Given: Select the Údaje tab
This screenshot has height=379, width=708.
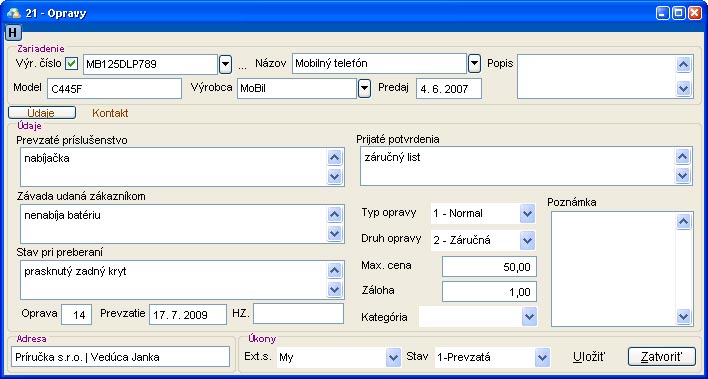Looking at the screenshot, I should tap(42, 113).
